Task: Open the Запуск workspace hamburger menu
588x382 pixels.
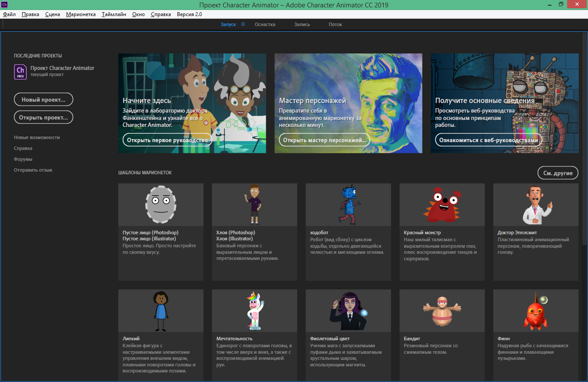Action: click(x=243, y=24)
